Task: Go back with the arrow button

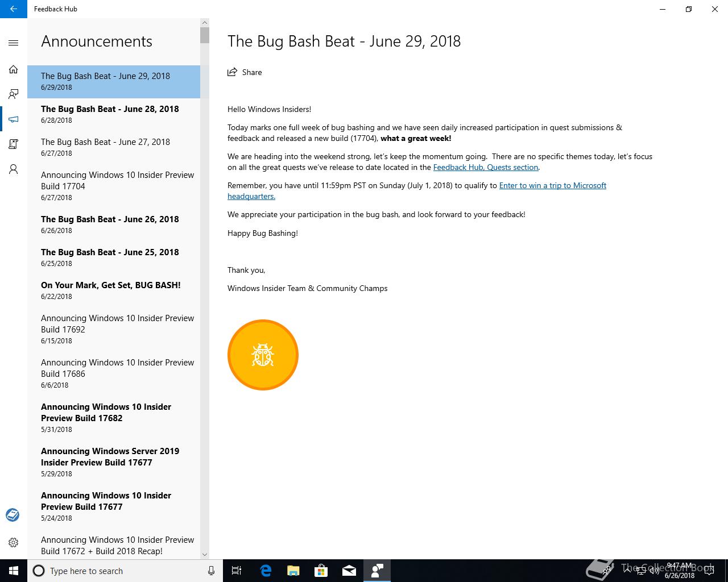Action: pos(14,9)
